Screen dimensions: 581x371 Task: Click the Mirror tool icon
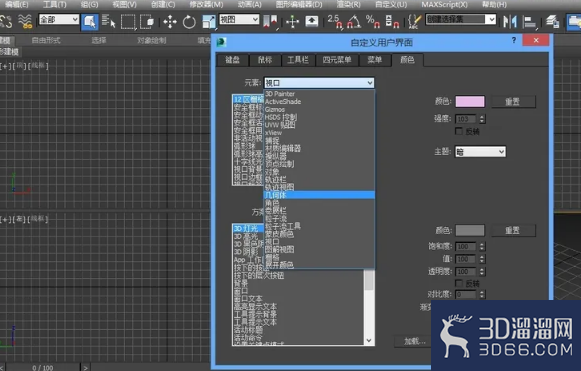pos(510,21)
